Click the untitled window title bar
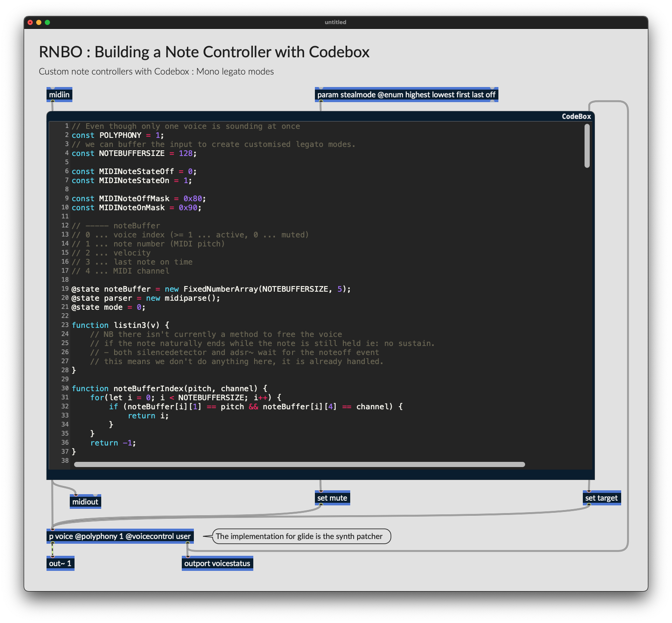This screenshot has height=623, width=672. (336, 22)
